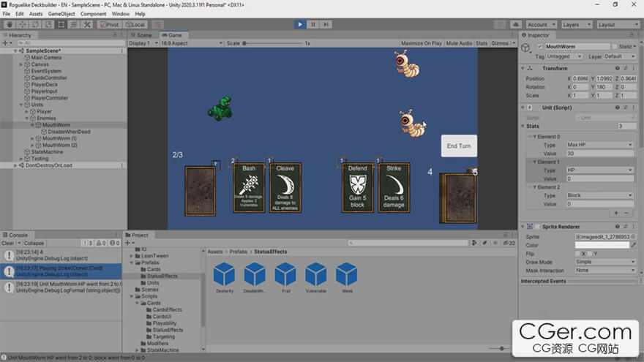The height and width of the screenshot is (362, 644).
Task: Toggle Mute Audio
Action: tap(459, 43)
